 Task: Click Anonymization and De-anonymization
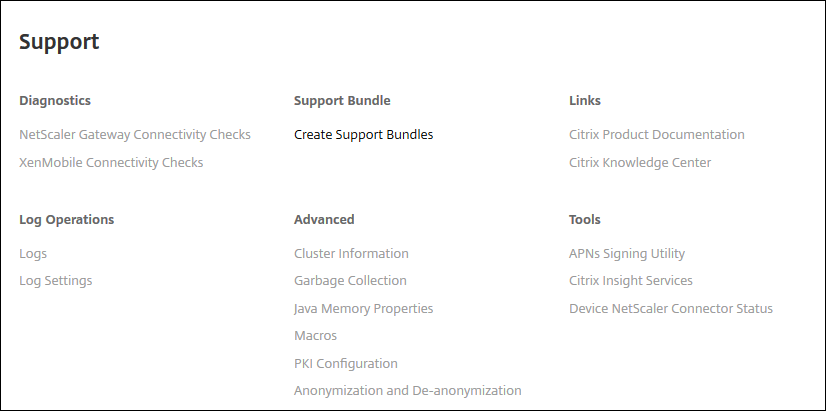point(407,391)
